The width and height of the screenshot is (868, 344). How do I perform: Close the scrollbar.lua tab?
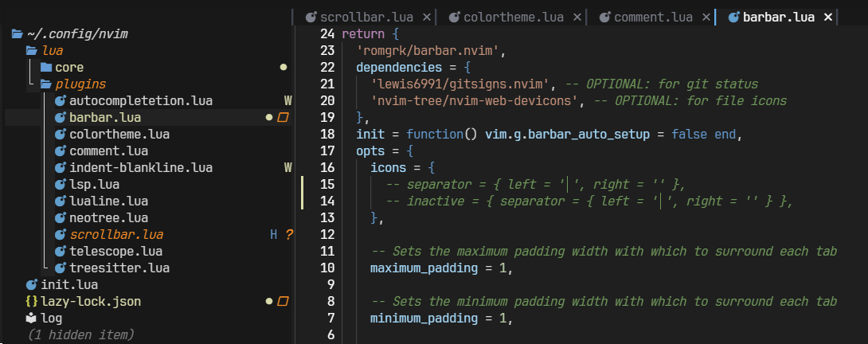(427, 17)
